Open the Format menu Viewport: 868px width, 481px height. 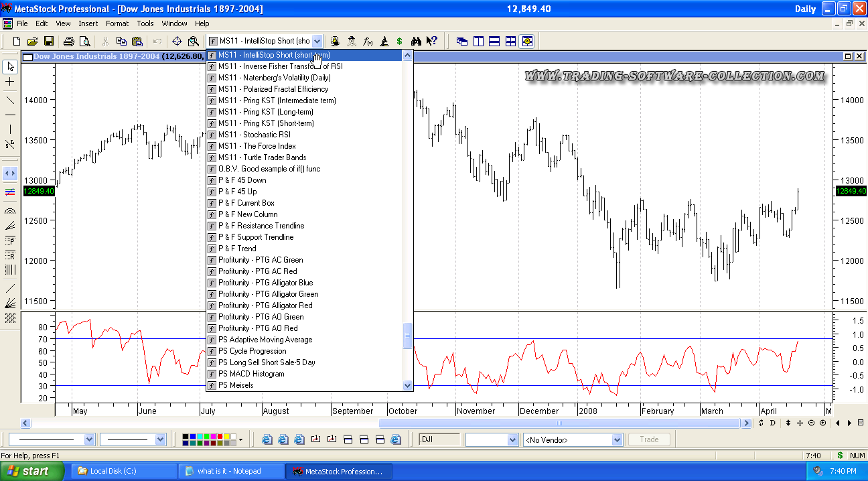(117, 23)
